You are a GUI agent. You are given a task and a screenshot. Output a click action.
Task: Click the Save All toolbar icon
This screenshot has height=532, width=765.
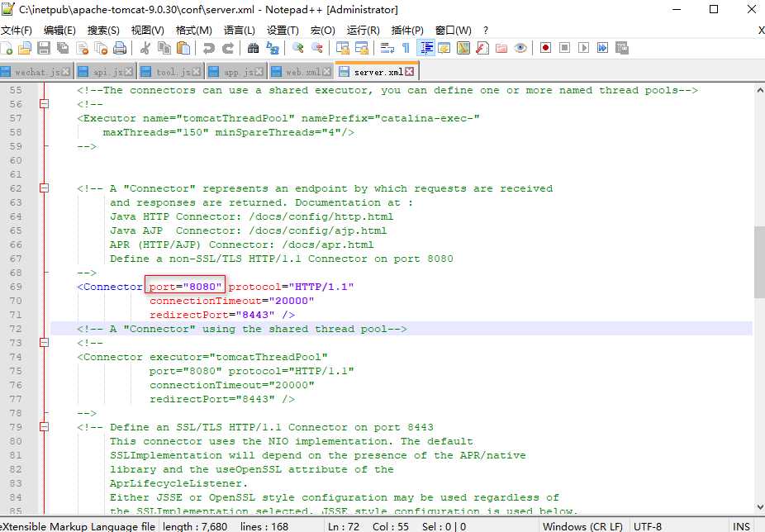(63, 48)
